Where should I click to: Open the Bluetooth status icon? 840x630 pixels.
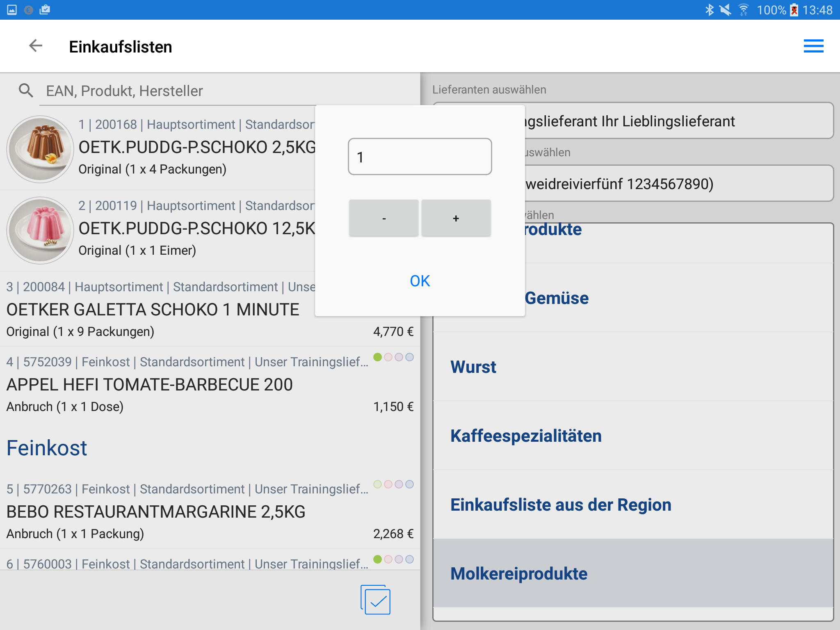pos(709,10)
